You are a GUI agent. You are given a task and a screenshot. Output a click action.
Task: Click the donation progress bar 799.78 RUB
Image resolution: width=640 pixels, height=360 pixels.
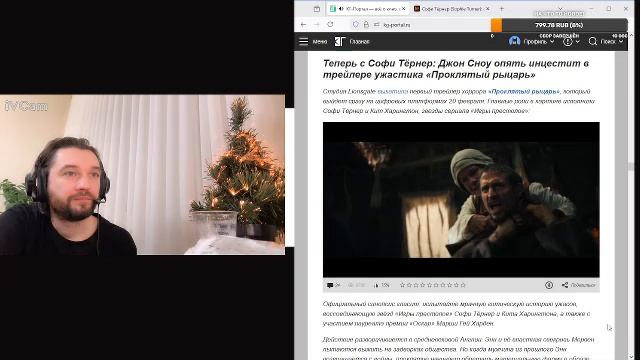point(559,25)
